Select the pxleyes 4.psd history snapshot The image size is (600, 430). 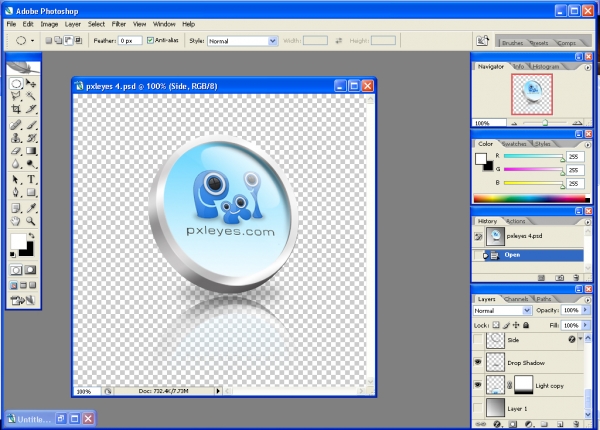(x=528, y=236)
